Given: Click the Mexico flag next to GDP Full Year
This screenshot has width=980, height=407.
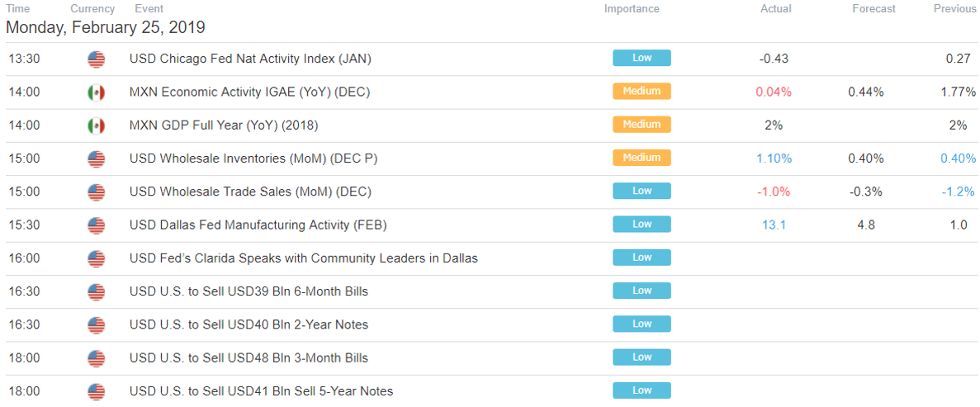Looking at the screenshot, I should tap(97, 125).
